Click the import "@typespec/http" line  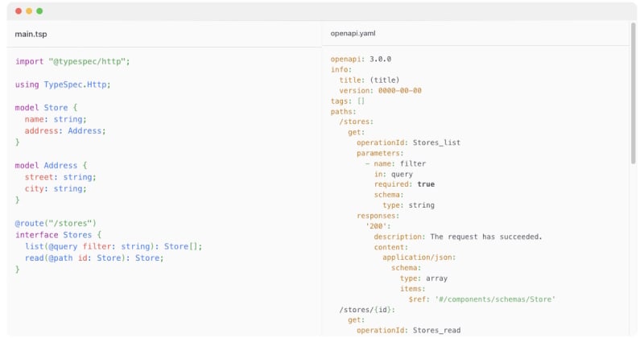coord(72,62)
